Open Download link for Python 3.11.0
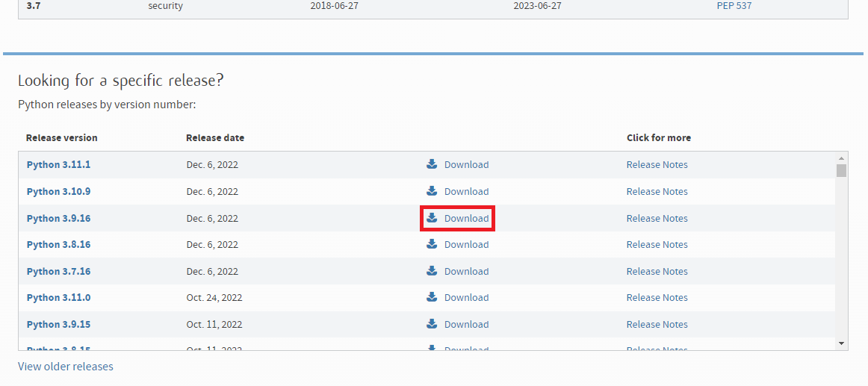 (466, 297)
